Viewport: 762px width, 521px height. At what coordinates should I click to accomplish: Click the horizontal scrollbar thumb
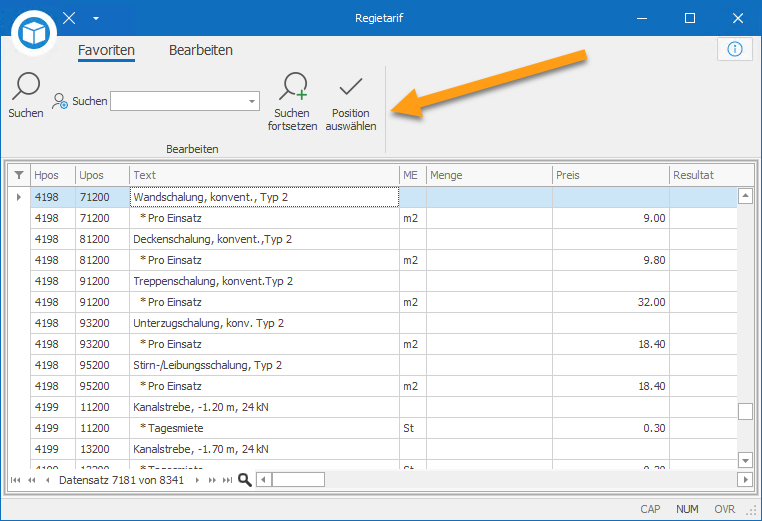[x=298, y=480]
